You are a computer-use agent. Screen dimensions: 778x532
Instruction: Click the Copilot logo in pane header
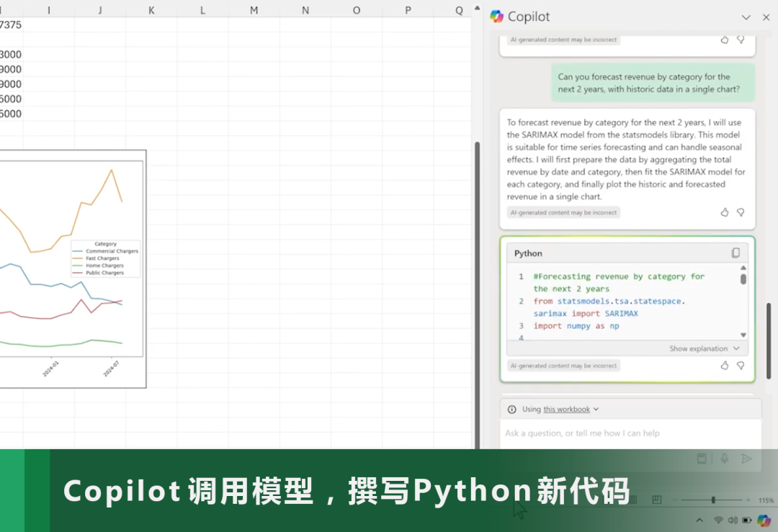tap(496, 17)
